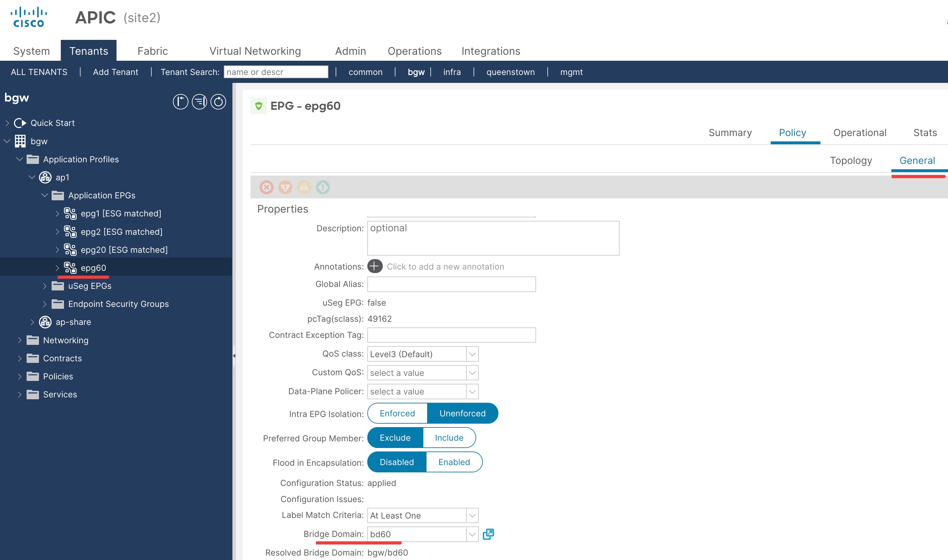Expand the Networking tree node

[x=20, y=340]
